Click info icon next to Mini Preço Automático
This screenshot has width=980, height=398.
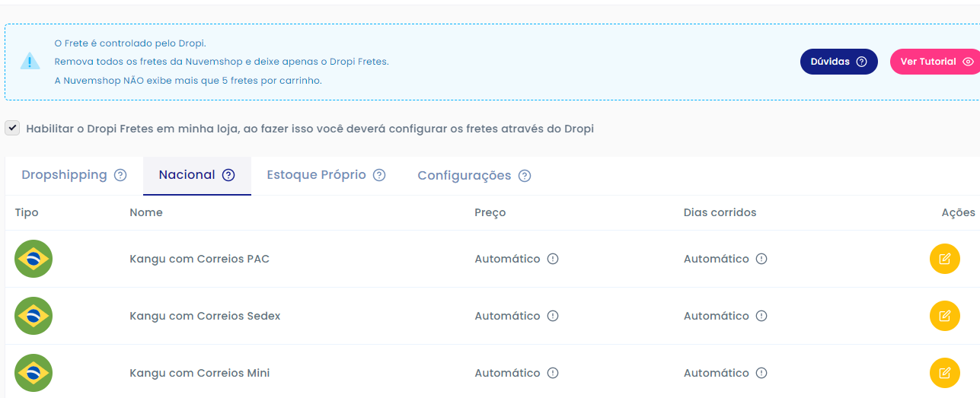pyautogui.click(x=554, y=373)
